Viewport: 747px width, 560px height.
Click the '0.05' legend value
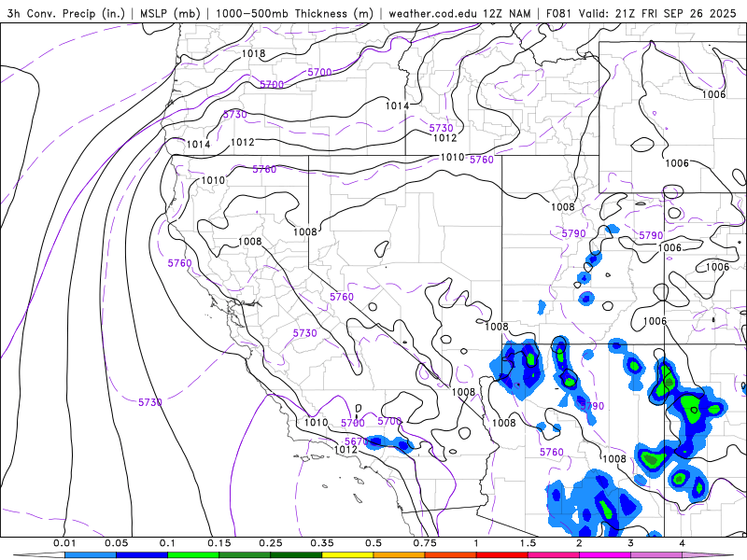coord(116,543)
